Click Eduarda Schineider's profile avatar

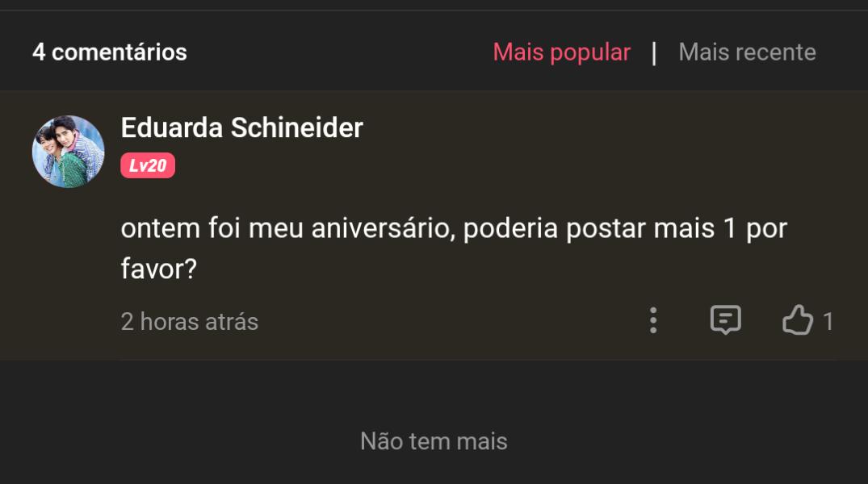click(x=69, y=152)
